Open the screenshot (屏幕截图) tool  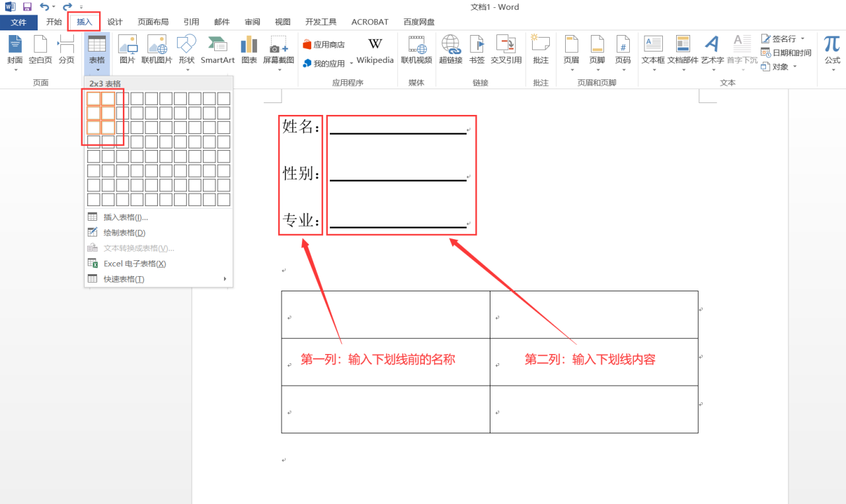278,53
